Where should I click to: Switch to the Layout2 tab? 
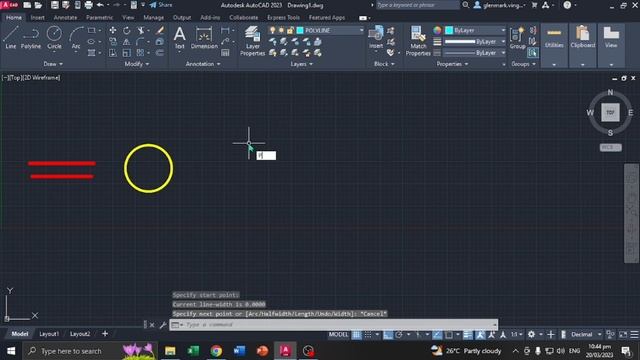pos(80,334)
